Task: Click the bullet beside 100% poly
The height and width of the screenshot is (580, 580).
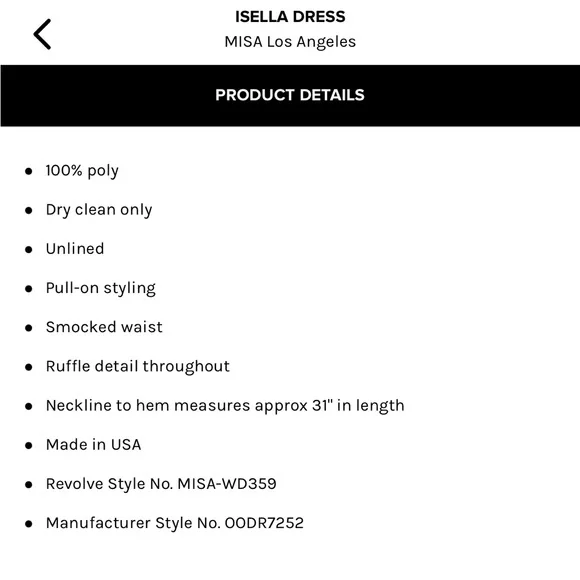Action: pyautogui.click(x=28, y=171)
